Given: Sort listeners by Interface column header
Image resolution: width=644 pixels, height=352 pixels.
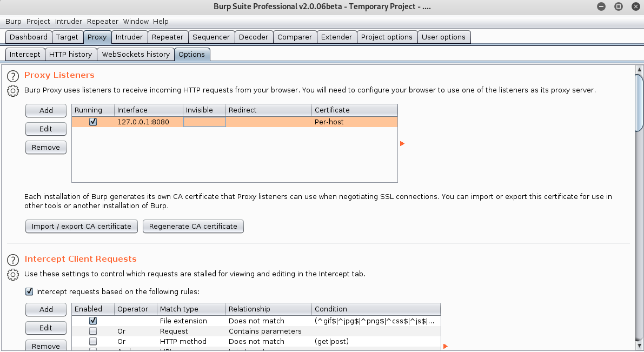Looking at the screenshot, I should tap(149, 110).
